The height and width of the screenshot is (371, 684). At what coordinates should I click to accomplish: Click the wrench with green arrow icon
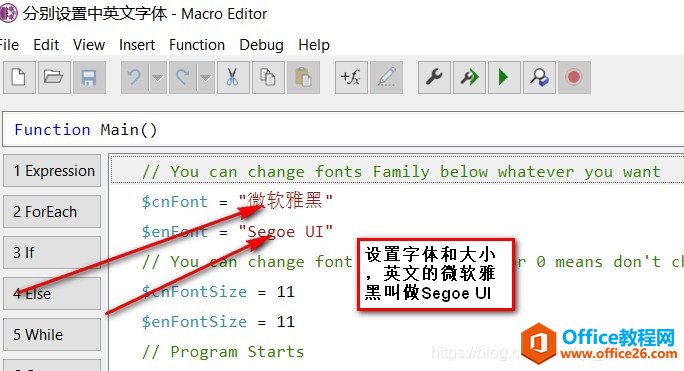click(469, 78)
